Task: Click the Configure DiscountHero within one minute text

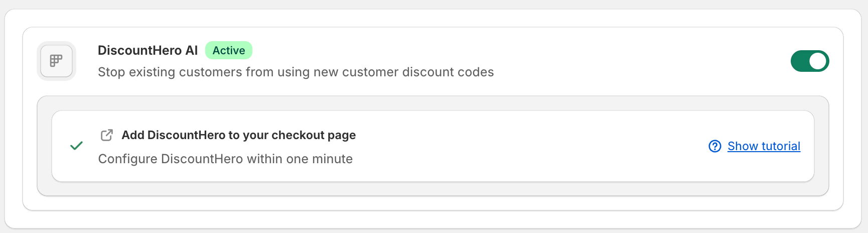Action: tap(225, 159)
